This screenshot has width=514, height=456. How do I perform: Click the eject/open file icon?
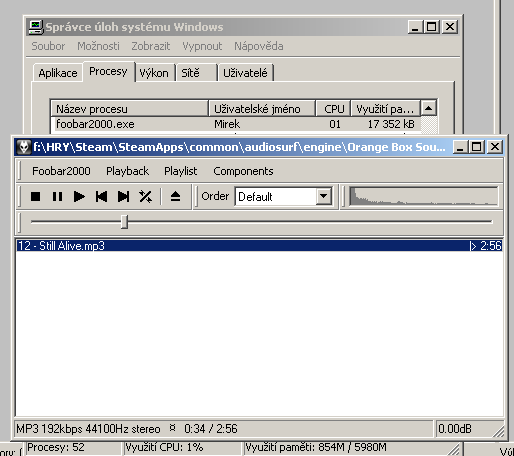click(175, 196)
